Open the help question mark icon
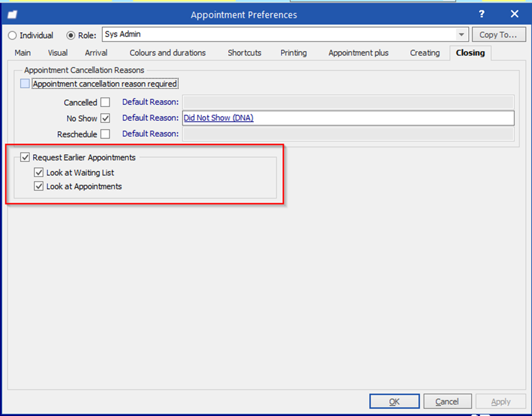The image size is (532, 416). point(482,14)
